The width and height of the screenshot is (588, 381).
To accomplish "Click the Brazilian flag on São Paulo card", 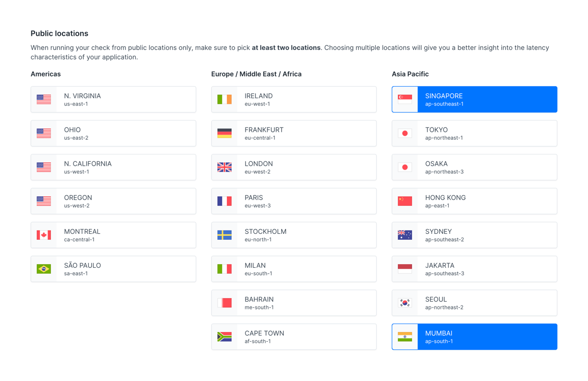I will tap(44, 269).
